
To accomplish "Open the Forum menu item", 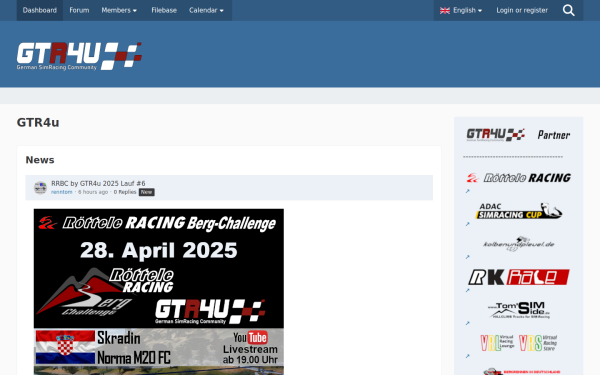I will coord(79,10).
